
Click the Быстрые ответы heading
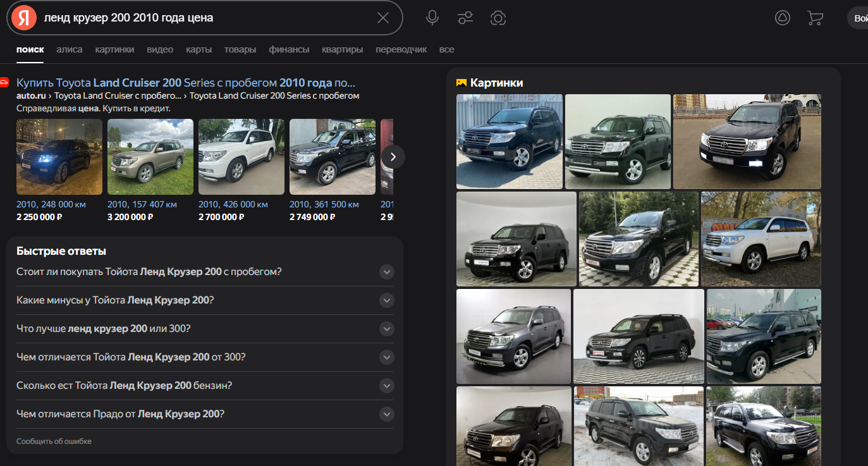point(61,251)
